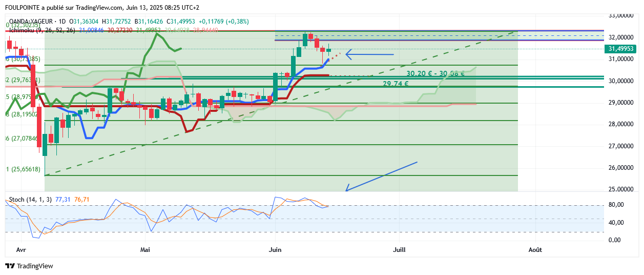Viewport: 644px width, 275px height.
Task: Click the 1D timeframe indicator in legend
Action: click(63, 21)
